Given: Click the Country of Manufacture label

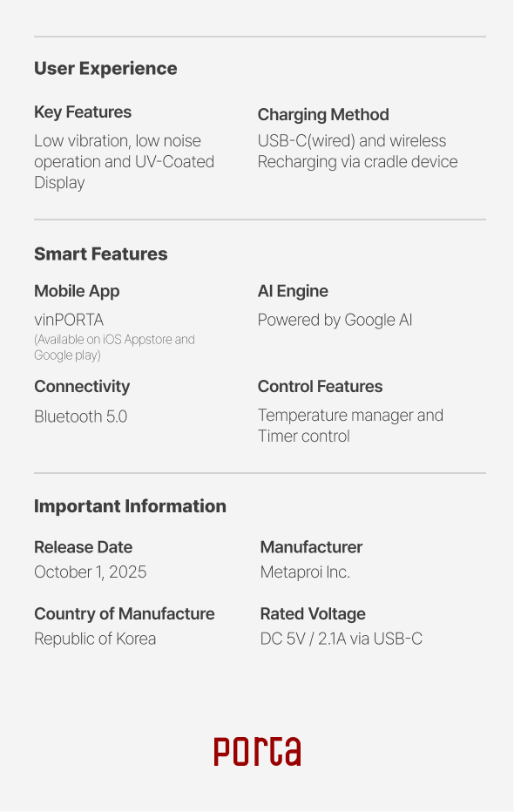Looking at the screenshot, I should [125, 613].
